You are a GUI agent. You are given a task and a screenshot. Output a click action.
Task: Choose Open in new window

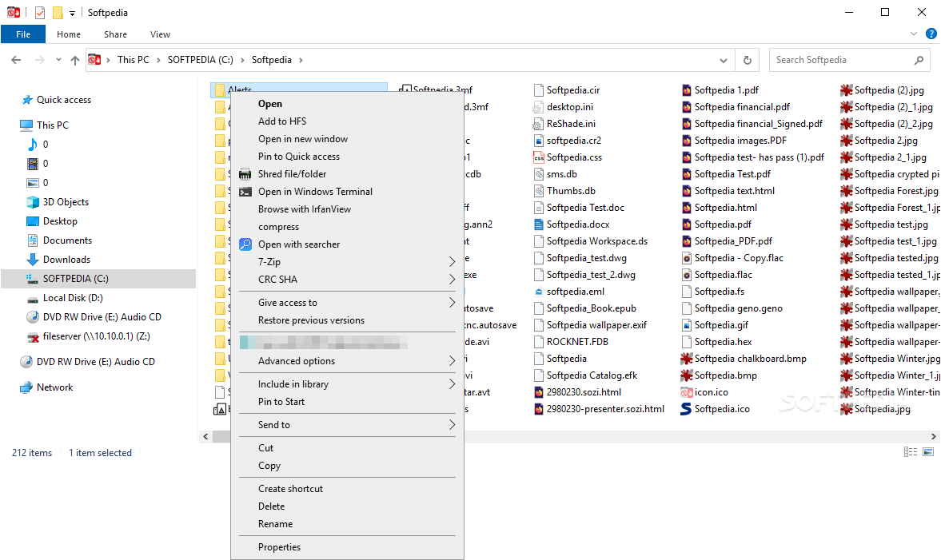pos(303,139)
